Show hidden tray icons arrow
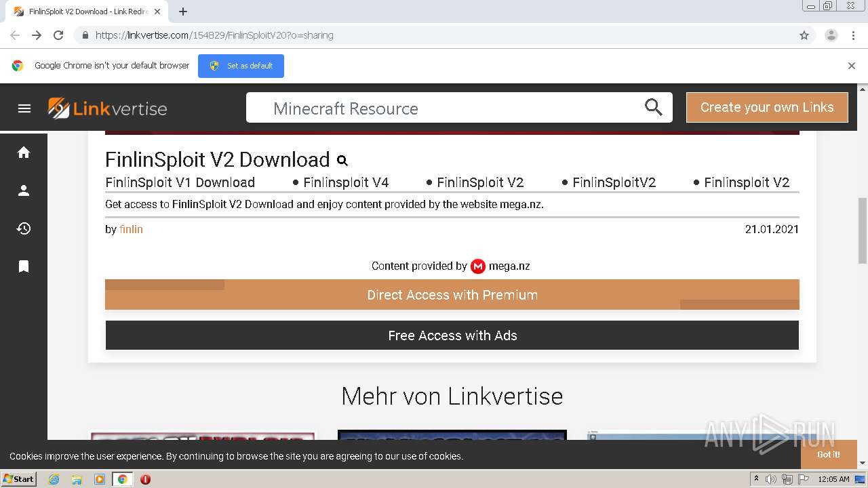The height and width of the screenshot is (488, 868). click(x=757, y=479)
